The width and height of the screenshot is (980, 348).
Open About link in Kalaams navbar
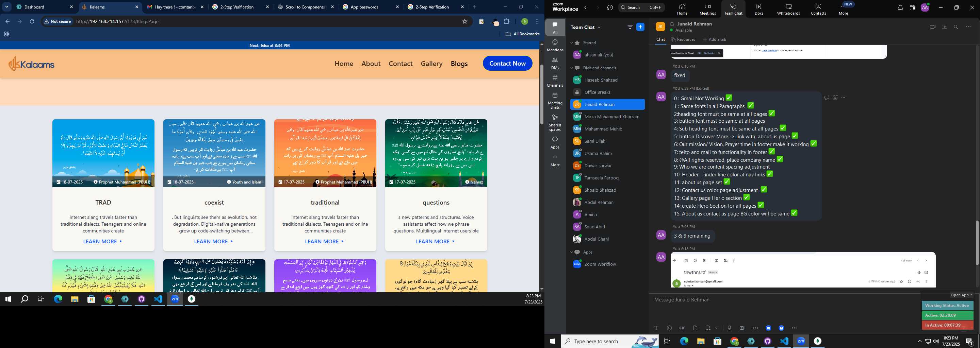pos(371,64)
